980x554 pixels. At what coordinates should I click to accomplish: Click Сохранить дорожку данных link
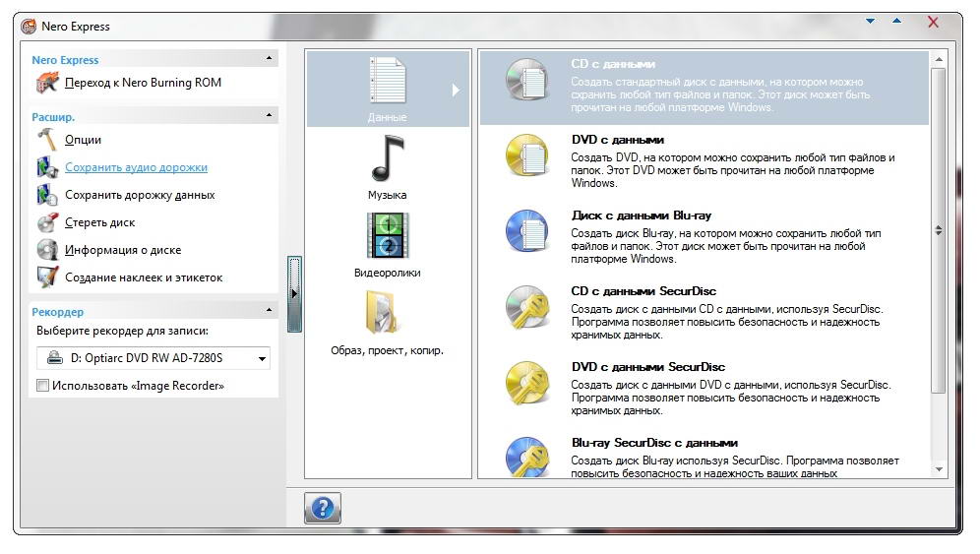tap(140, 195)
